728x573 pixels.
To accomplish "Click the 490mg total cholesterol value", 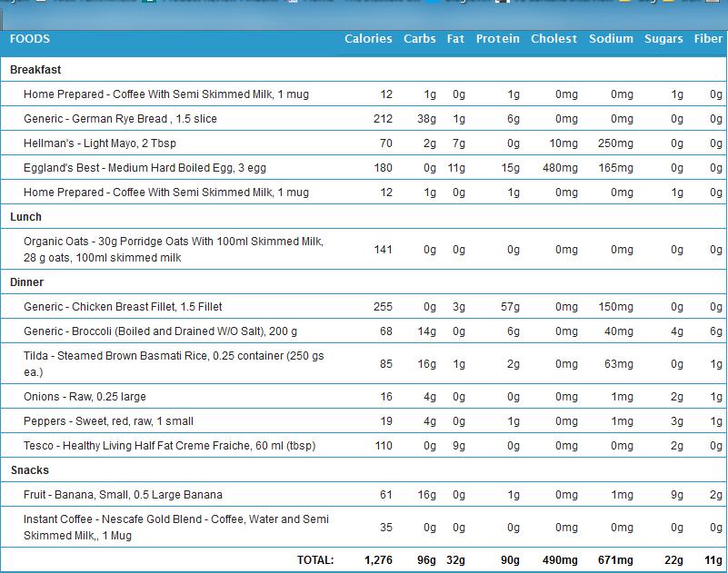I will pyautogui.click(x=561, y=560).
